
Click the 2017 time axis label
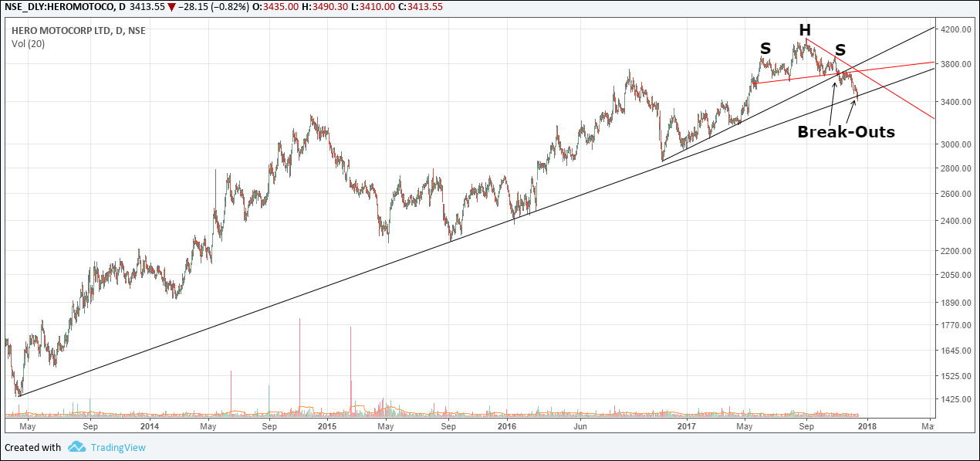tap(686, 425)
